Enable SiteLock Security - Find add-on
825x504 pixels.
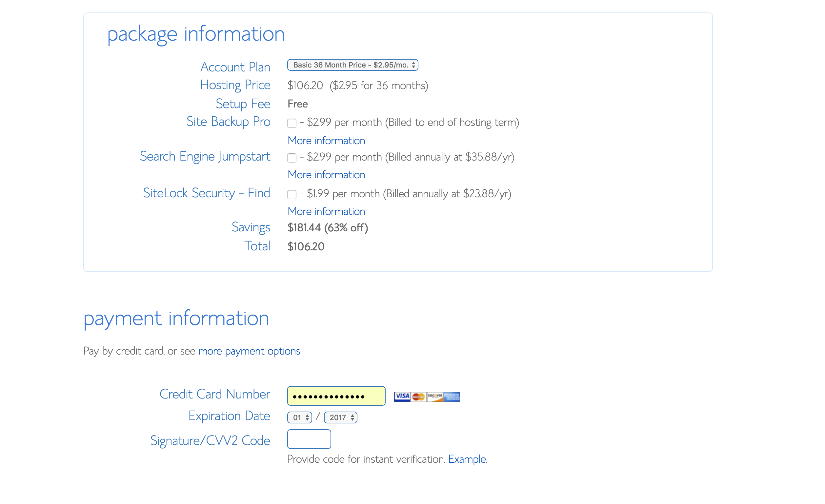point(291,194)
